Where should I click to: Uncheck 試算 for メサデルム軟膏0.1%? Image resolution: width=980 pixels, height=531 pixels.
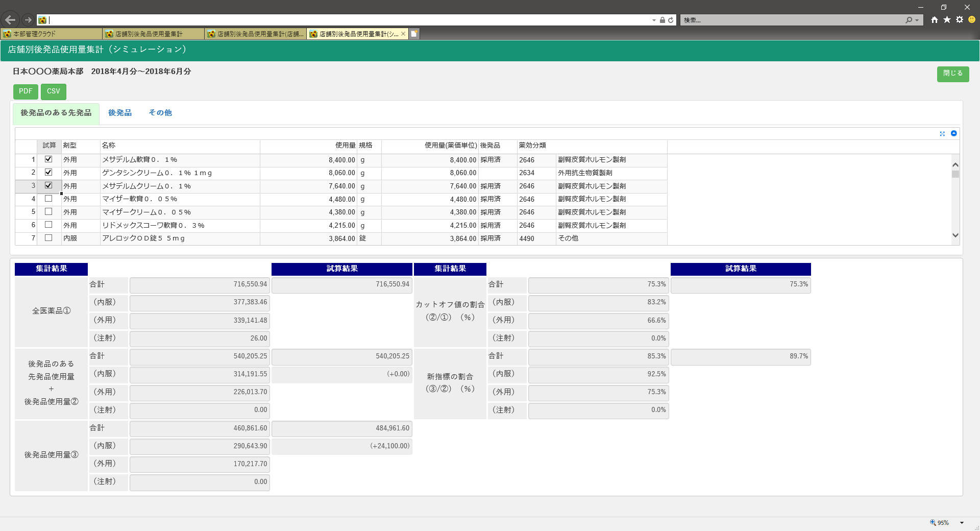pyautogui.click(x=48, y=159)
